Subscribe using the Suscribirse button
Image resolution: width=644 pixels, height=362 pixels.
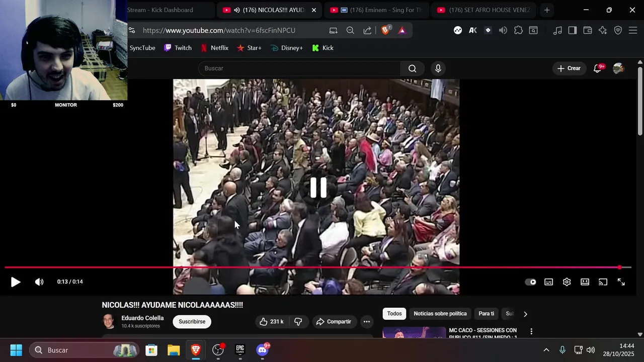click(192, 322)
